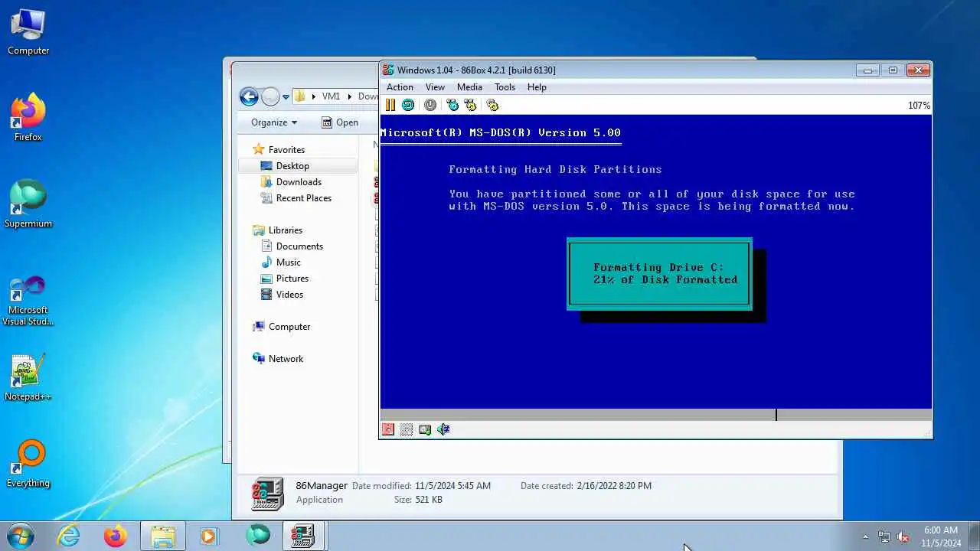
Task: Click Forward arrow in Explorer window
Action: tap(270, 96)
